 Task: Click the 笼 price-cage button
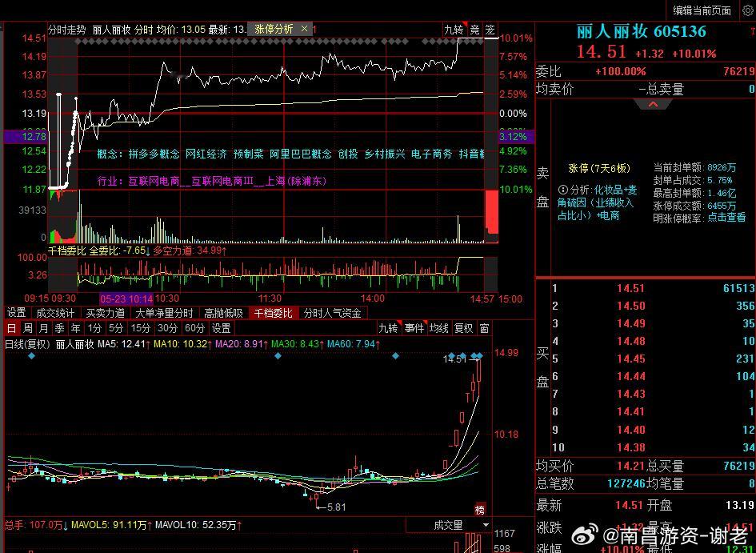coord(490,30)
